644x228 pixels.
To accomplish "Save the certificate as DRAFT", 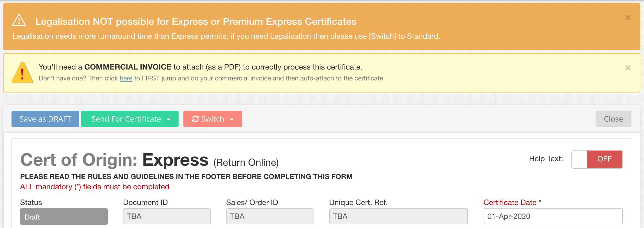I will click(45, 119).
